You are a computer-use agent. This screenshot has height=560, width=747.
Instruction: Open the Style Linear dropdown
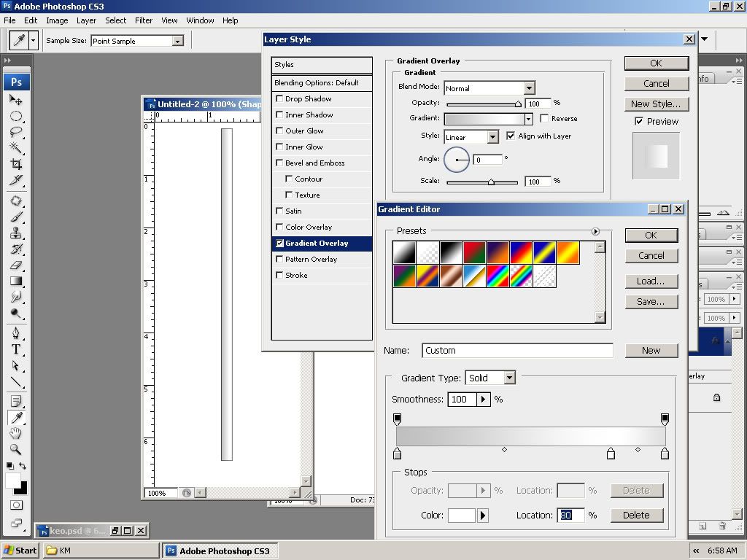(492, 137)
